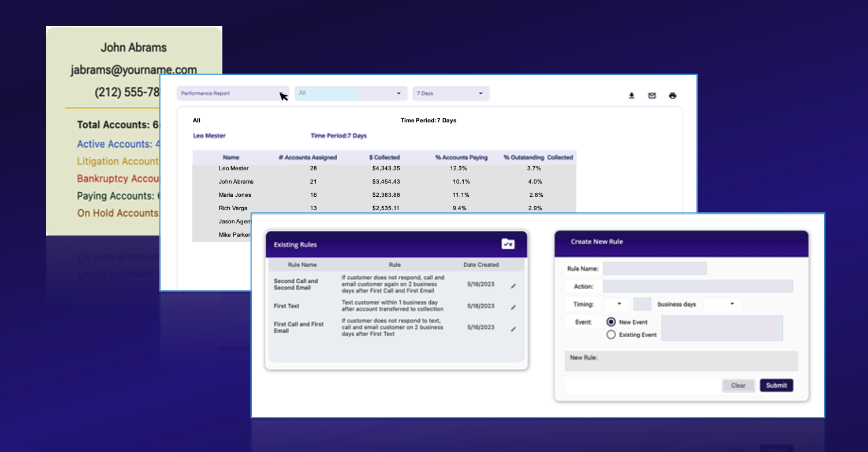Image resolution: width=868 pixels, height=452 pixels.
Task: Select the Second Call and Second Email rule name
Action: pos(296,284)
